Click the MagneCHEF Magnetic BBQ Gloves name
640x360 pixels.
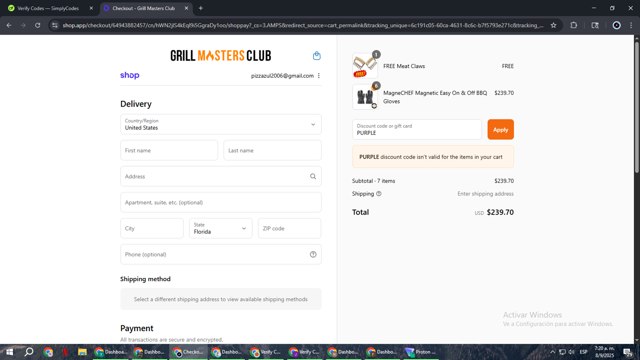[435, 97]
